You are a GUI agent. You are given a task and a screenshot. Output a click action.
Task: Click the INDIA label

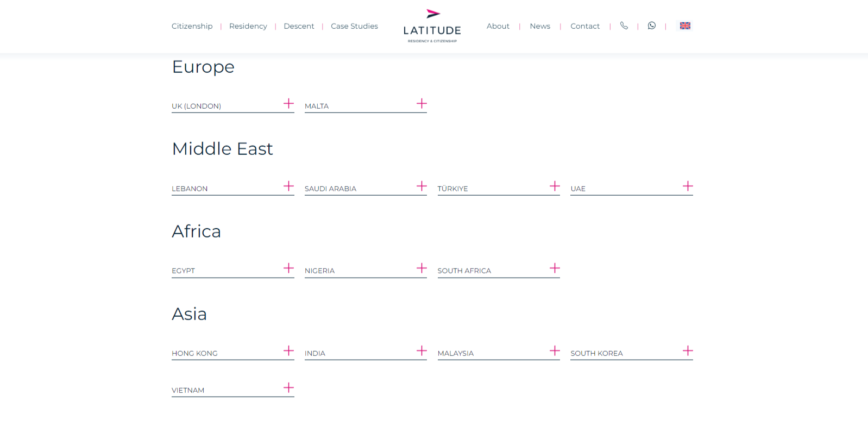(x=315, y=353)
